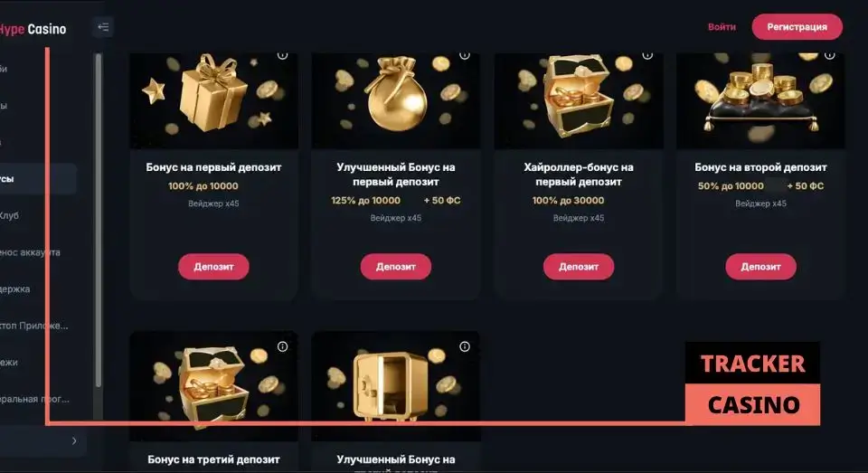Click the sidebar vertical scrollbar

coord(99,220)
